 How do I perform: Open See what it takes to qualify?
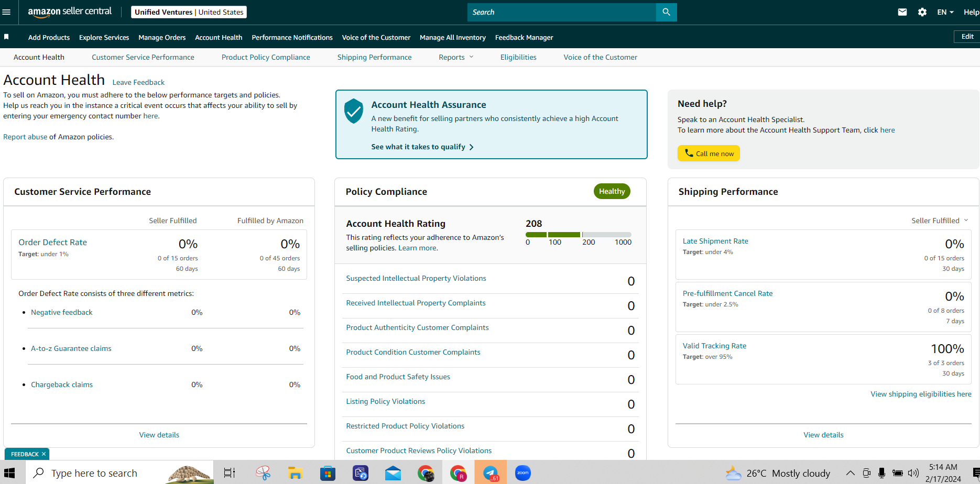(x=422, y=147)
